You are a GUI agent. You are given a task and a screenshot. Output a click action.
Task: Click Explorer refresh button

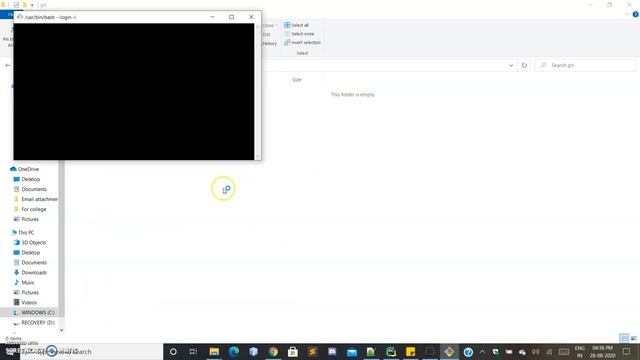[524, 65]
